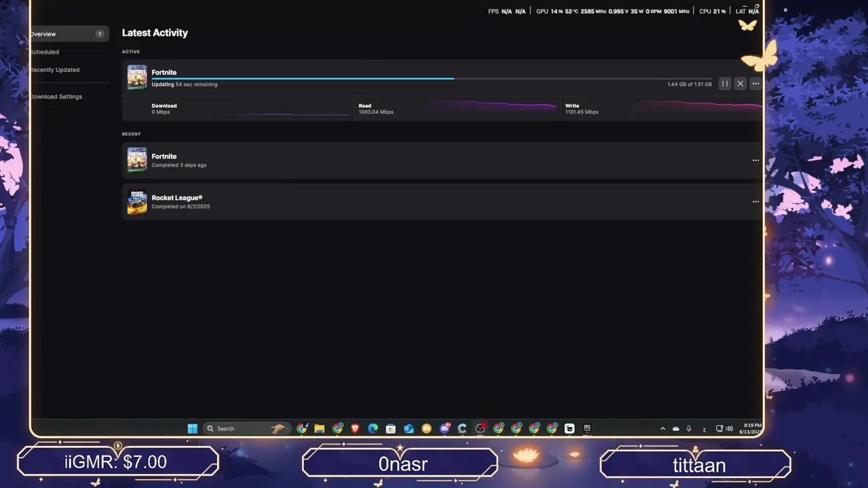Open Download Settings
The width and height of the screenshot is (868, 488).
[x=56, y=97]
